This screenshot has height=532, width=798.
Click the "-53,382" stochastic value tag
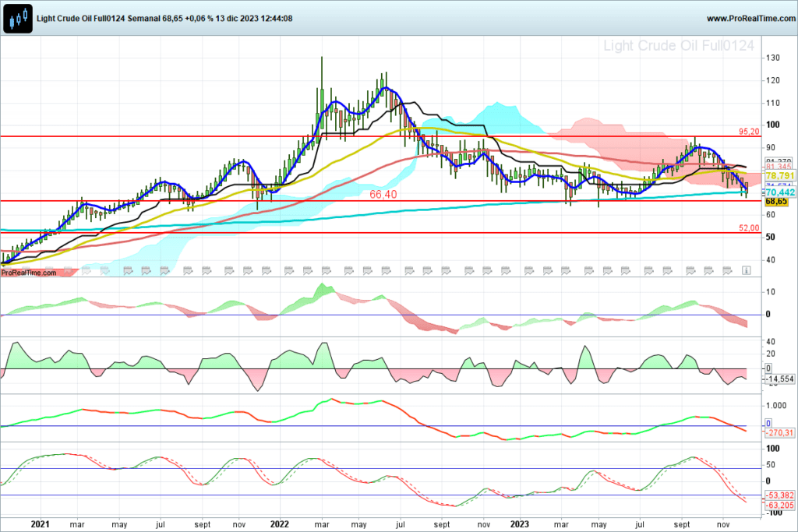click(780, 495)
